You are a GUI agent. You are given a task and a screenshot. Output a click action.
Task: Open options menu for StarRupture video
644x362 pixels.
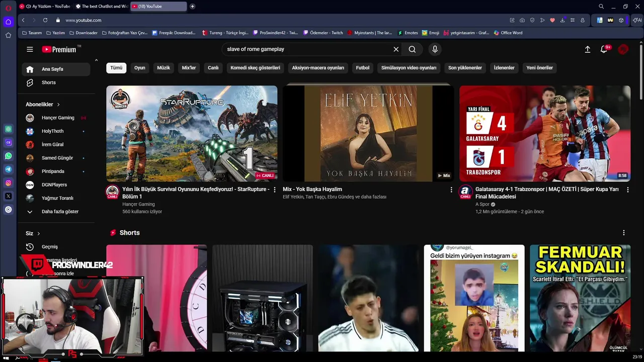(275, 190)
